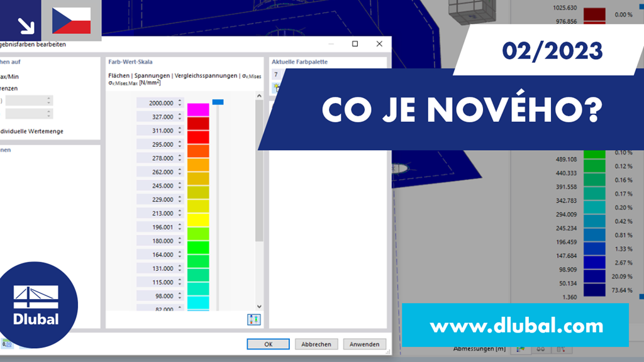The width and height of the screenshot is (644, 362).
Task: Click the blue color-scale slider handle
Action: (x=218, y=102)
